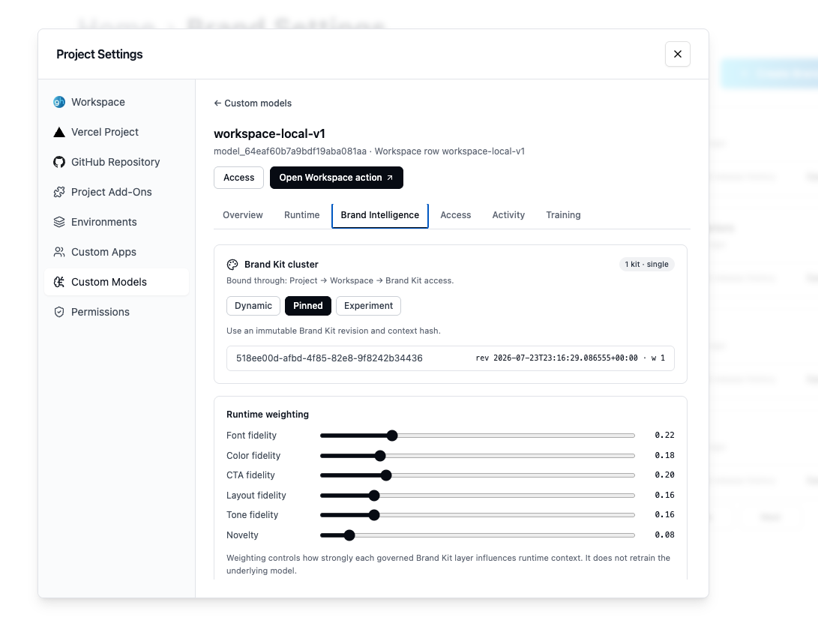This screenshot has width=818, height=644.
Task: Switch to the Access tab
Action: point(455,215)
